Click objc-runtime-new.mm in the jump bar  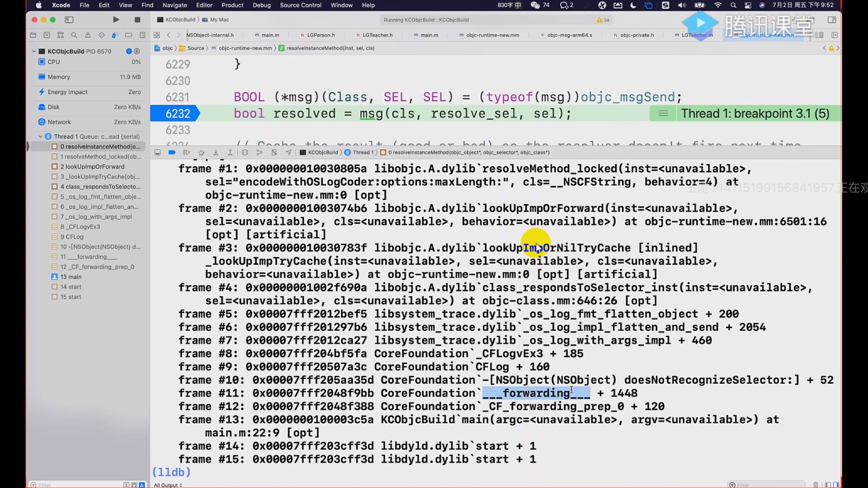tap(245, 48)
